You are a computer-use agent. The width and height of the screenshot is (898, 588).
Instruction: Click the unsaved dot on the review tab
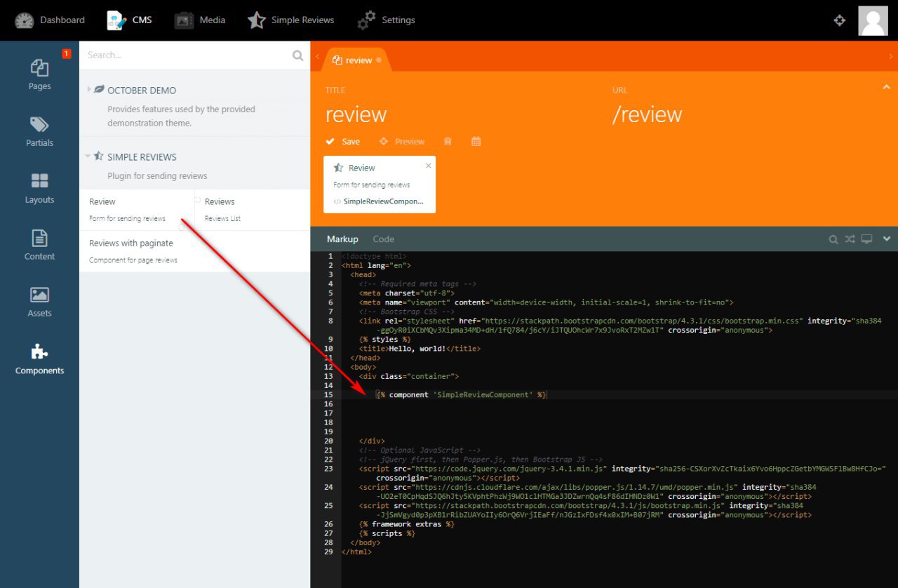point(379,60)
